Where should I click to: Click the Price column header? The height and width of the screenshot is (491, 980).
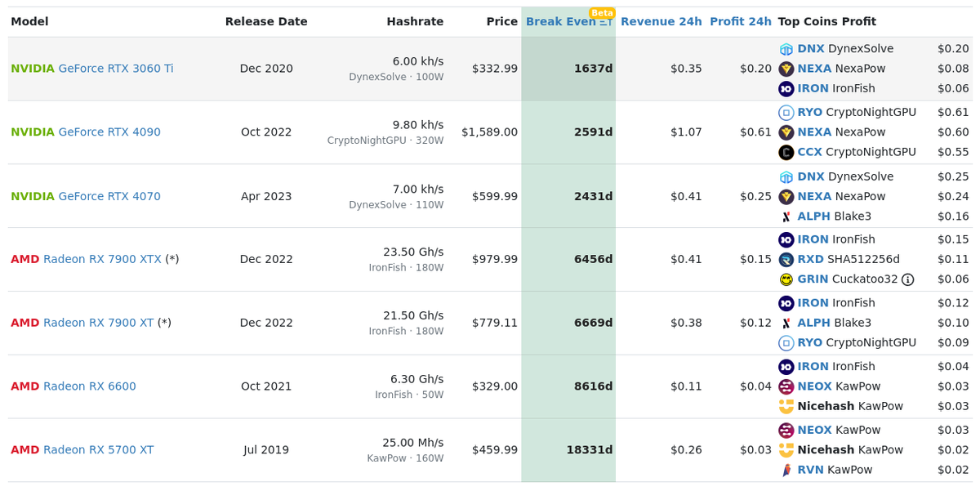point(501,22)
